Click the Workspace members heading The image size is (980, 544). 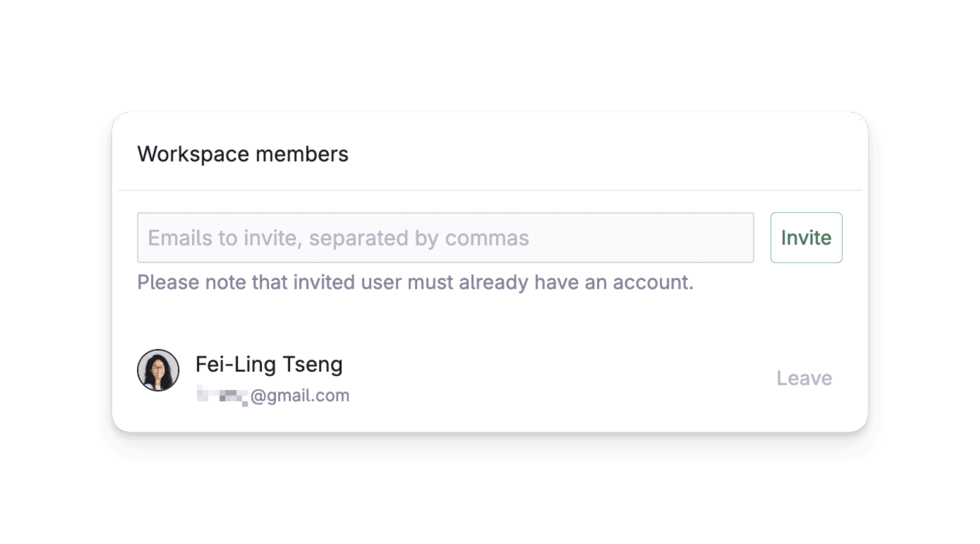[243, 154]
